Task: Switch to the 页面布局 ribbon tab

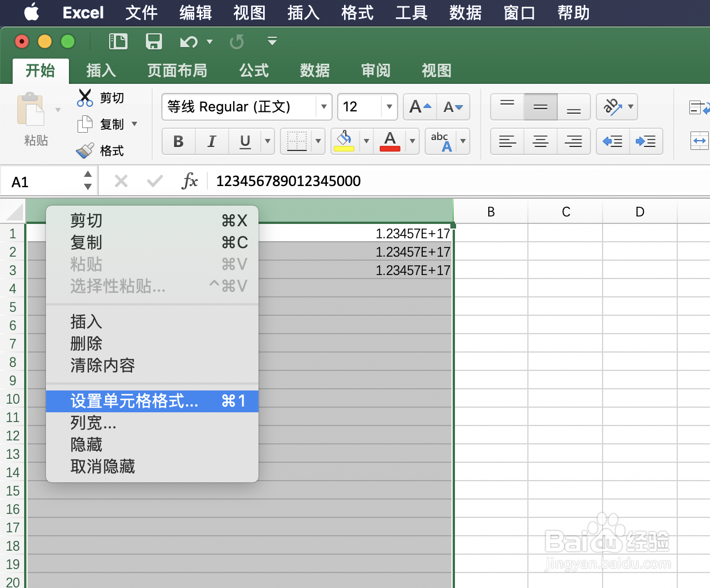Action: pos(177,71)
